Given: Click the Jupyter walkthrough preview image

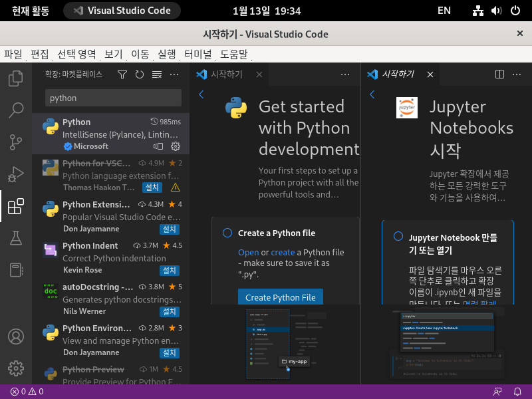Looking at the screenshot, I should [447, 343].
